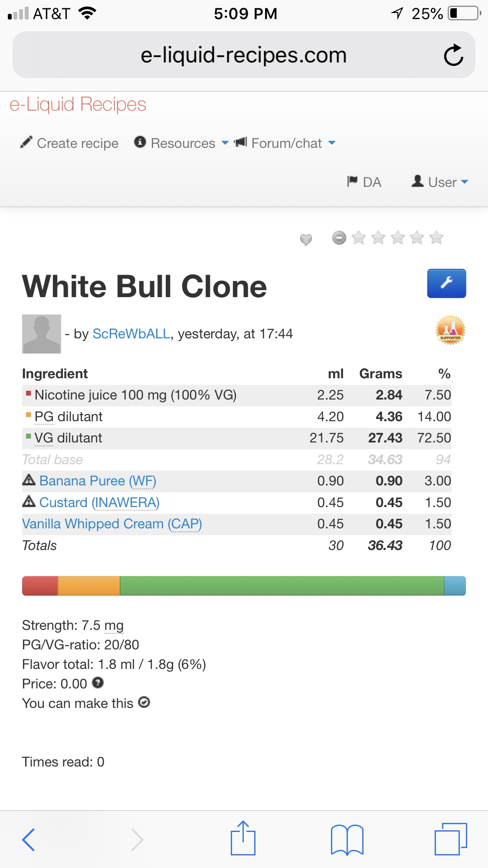Click the warning icon beside Banana Puree
Viewport: 488px width, 868px height.
[x=29, y=480]
